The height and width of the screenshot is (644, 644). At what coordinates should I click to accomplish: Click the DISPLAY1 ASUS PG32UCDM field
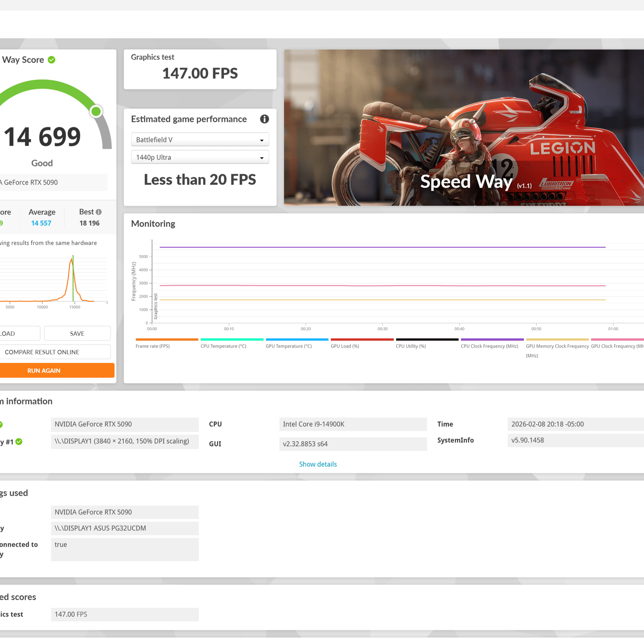125,528
